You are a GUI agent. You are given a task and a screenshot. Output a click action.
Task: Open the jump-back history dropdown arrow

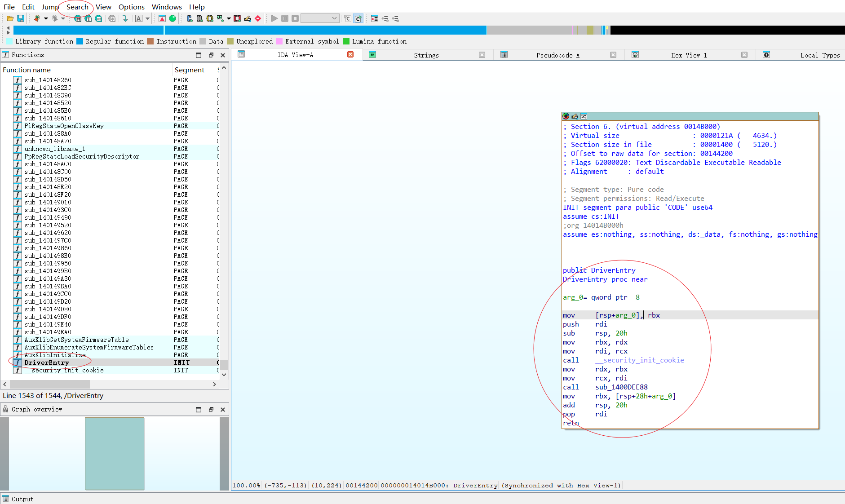click(46, 18)
